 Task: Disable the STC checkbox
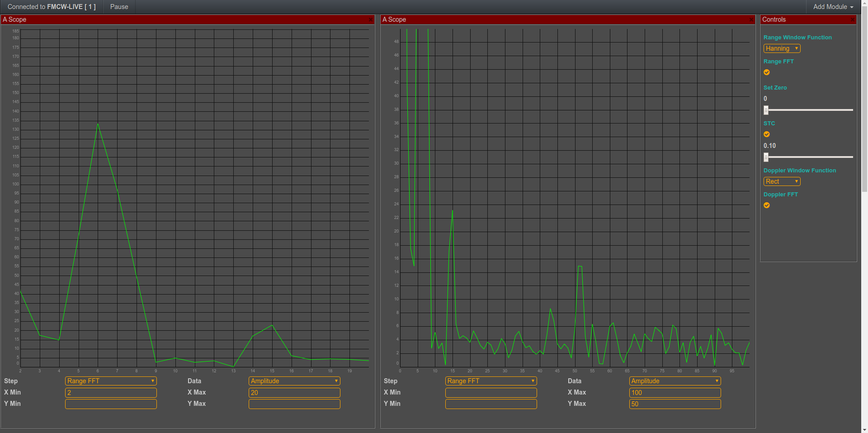[x=767, y=134]
